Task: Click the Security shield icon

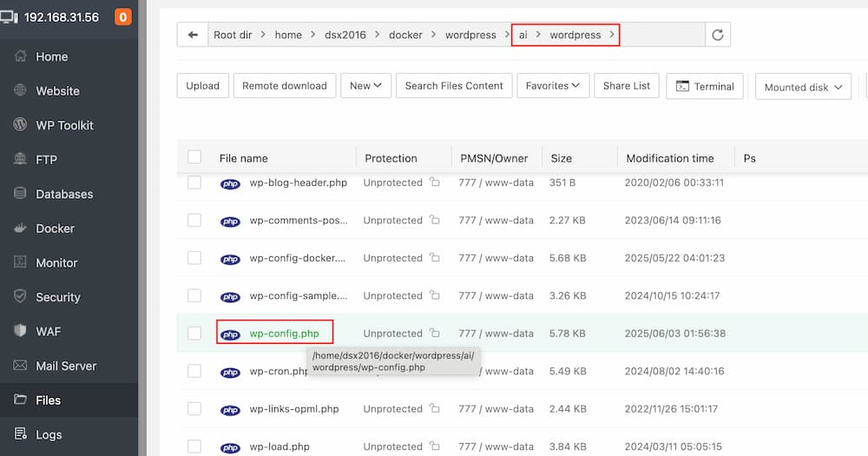Action: click(x=20, y=296)
